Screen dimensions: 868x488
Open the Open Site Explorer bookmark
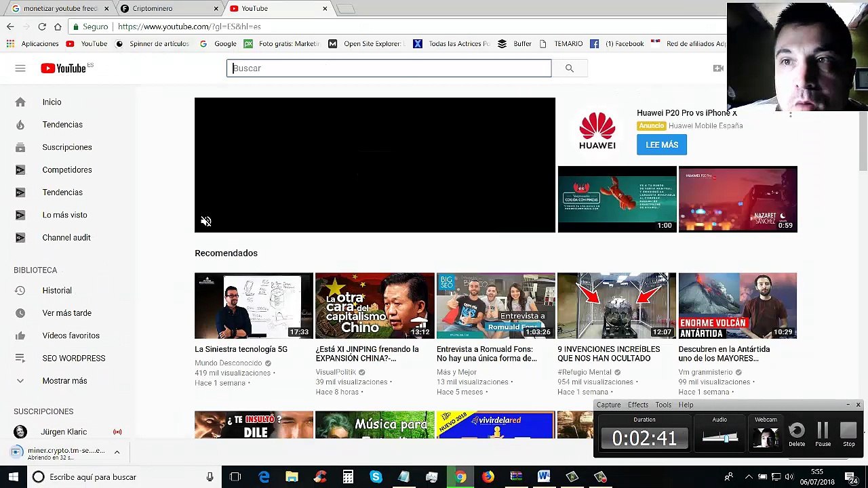click(x=366, y=43)
